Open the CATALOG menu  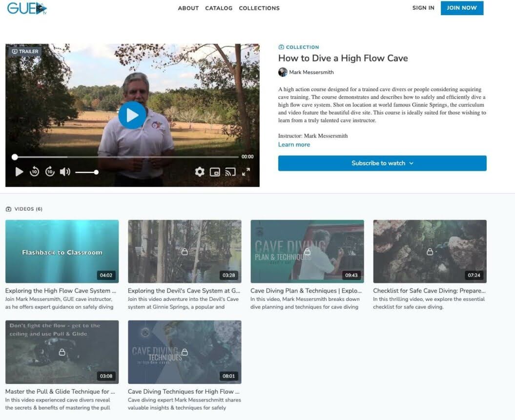pos(219,8)
